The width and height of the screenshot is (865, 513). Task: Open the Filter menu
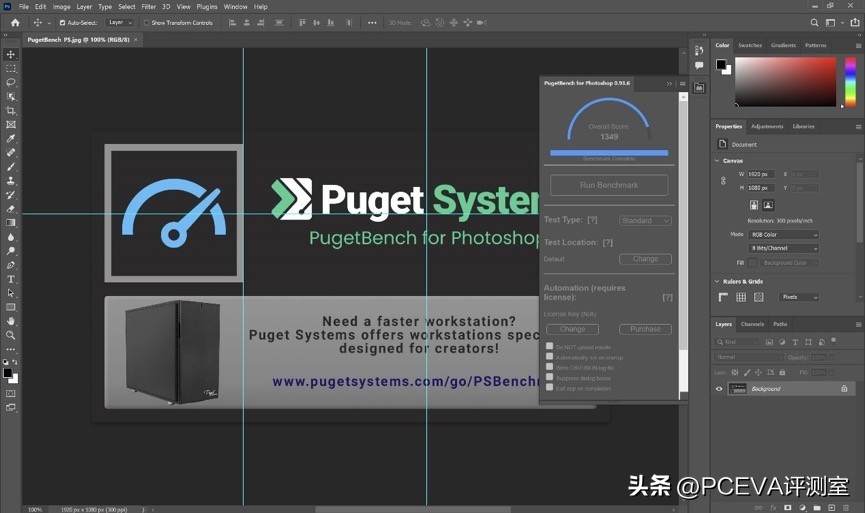pos(148,6)
